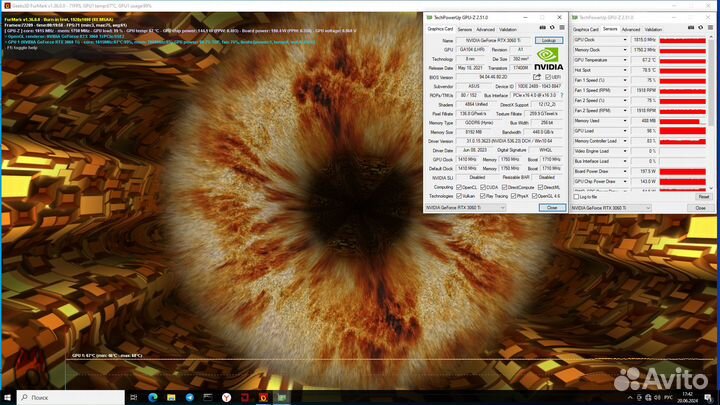Viewport: 720px width, 405px height.
Task: Open Validation tab in Sensors GPU-Z window
Action: coord(653,29)
